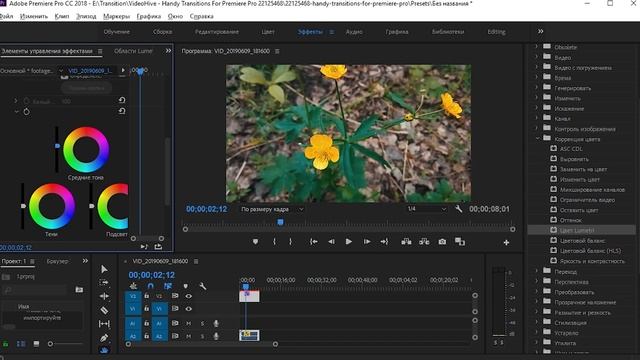Click the new bin folder icon in Project
The width and height of the screenshot is (640, 360).
[x=79, y=289]
